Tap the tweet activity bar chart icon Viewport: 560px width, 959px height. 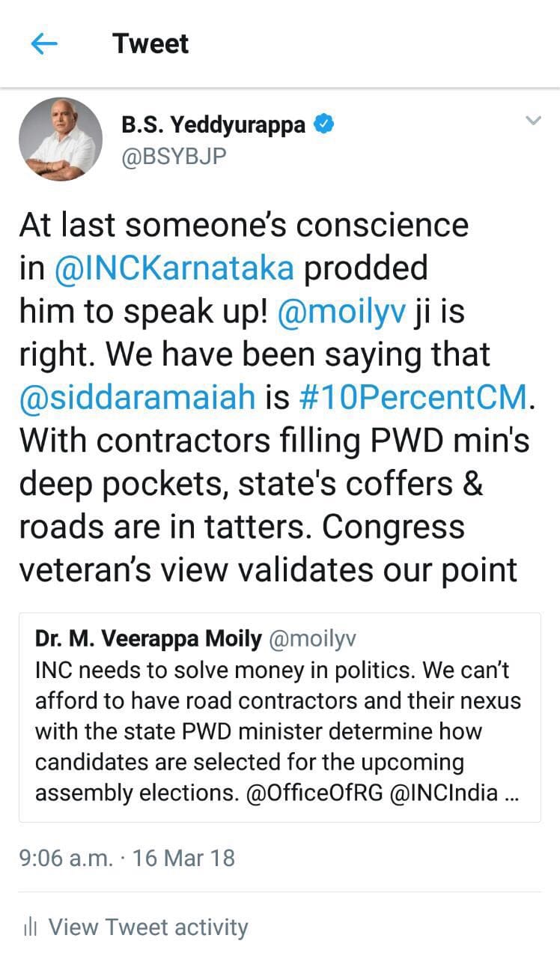(x=31, y=928)
